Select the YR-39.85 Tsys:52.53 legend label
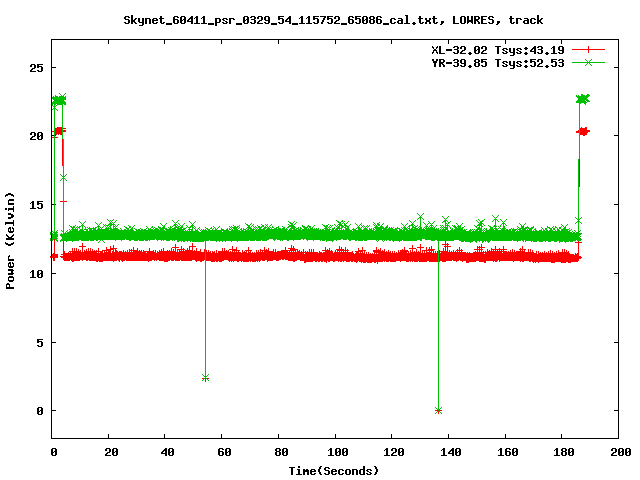 [x=498, y=63]
